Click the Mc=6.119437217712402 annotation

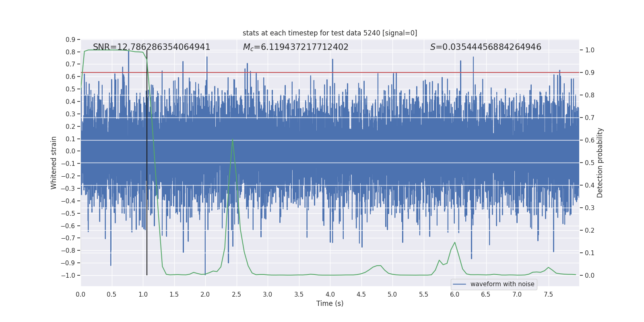[x=296, y=47]
